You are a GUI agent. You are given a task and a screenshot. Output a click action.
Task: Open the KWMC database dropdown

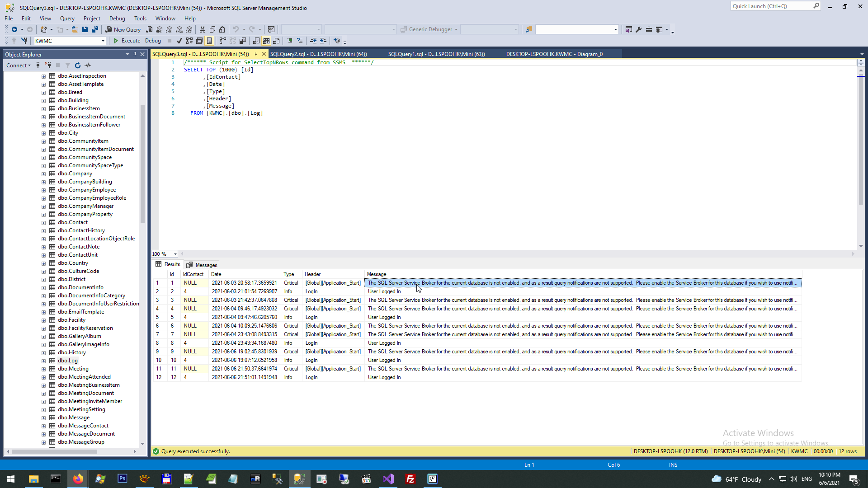pyautogui.click(x=103, y=41)
